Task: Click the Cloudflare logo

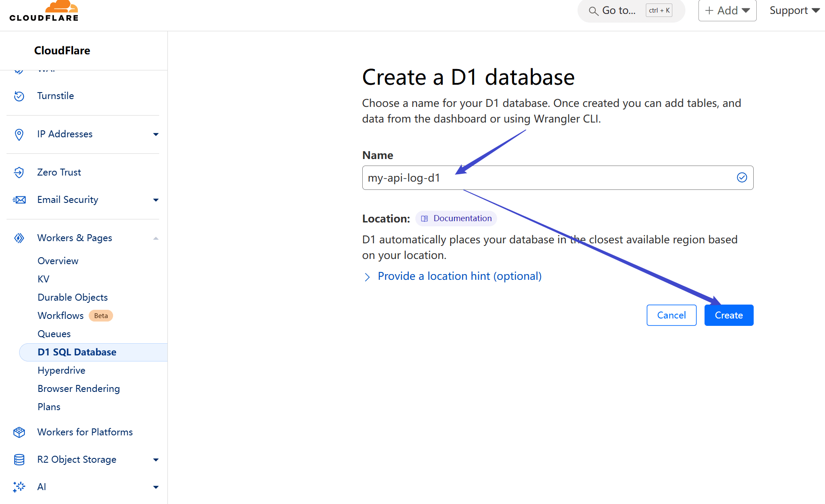Action: pos(44,11)
